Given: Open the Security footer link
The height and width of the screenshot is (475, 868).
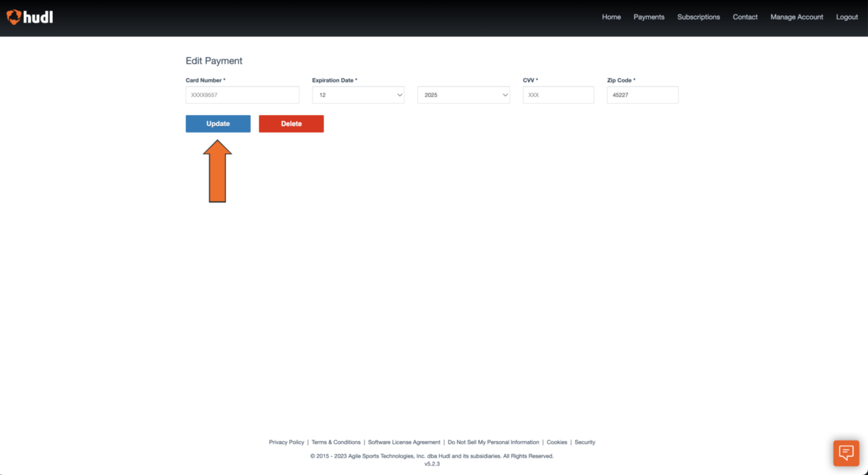Looking at the screenshot, I should tap(585, 442).
